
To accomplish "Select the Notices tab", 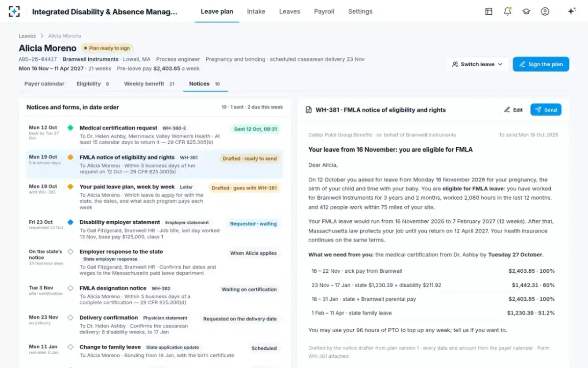I will pyautogui.click(x=205, y=84).
